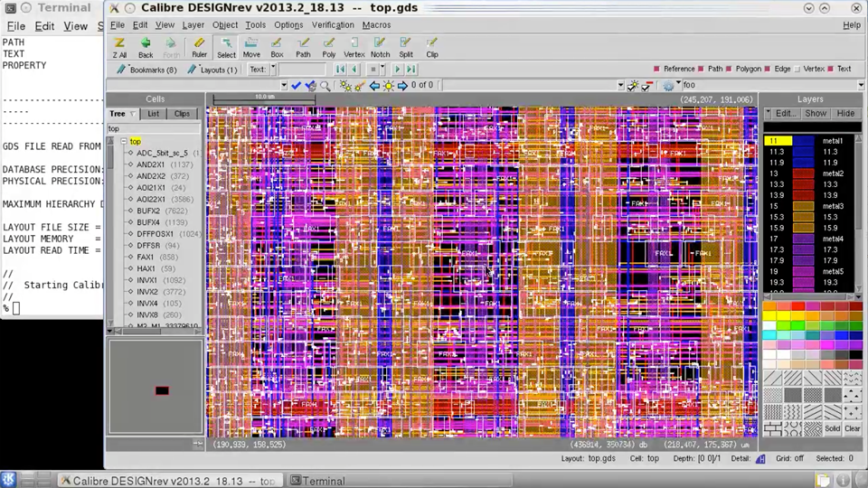
Task: Open dropdown arrow next to gear icon
Action: (x=678, y=83)
